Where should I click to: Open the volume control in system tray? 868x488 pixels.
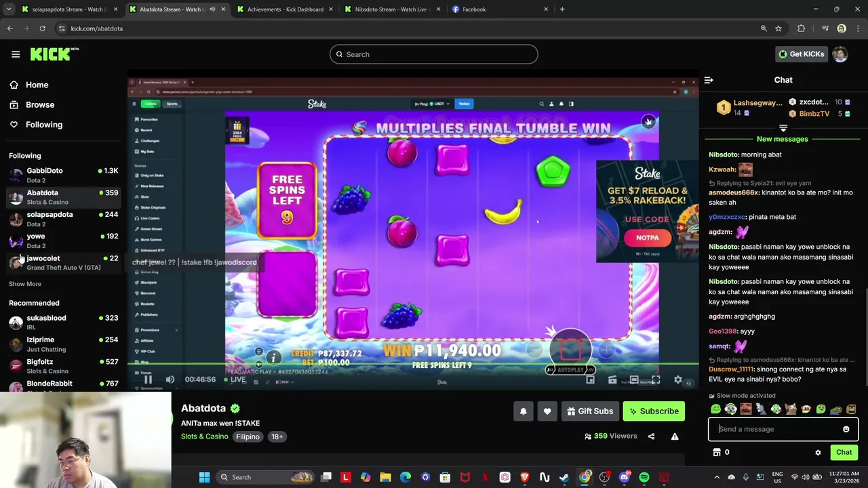pos(806,477)
